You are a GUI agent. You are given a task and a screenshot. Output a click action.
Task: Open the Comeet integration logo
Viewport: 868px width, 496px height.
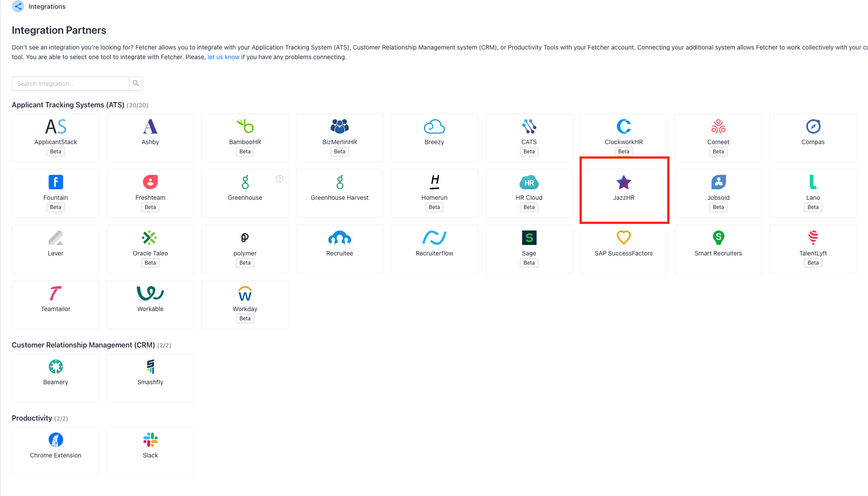(719, 127)
